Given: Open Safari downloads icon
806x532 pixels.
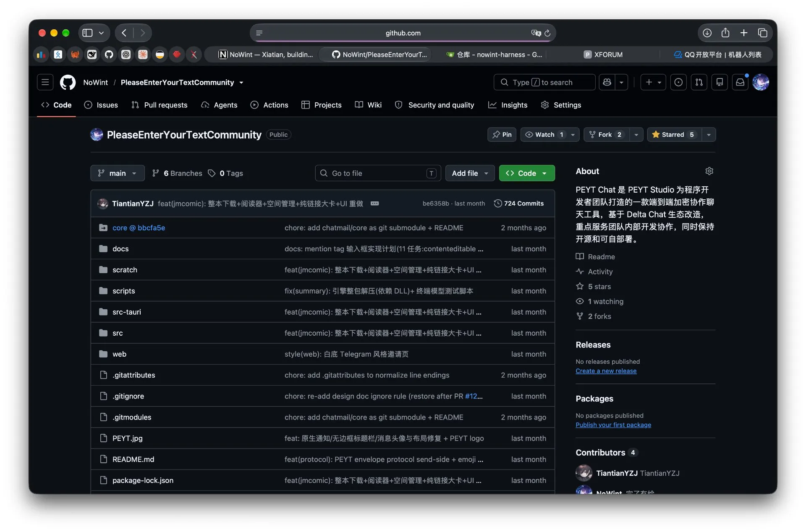Looking at the screenshot, I should pyautogui.click(x=707, y=33).
